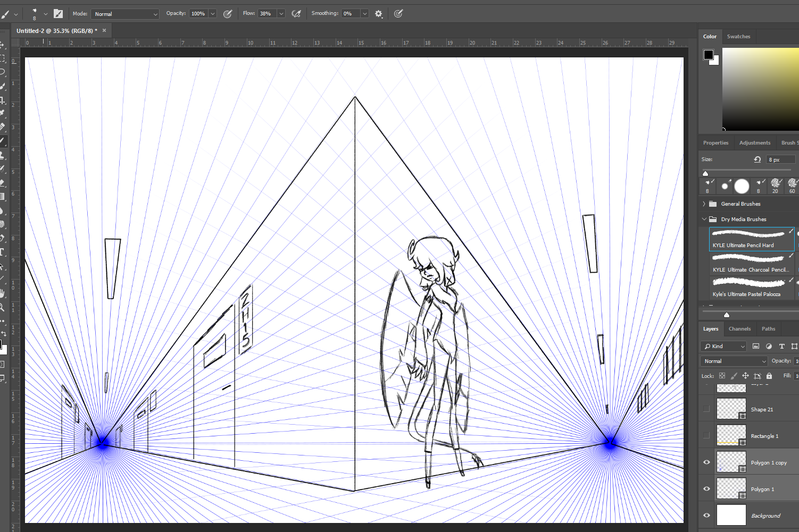
Task: Select the Clone Stamp tool
Action: click(2, 155)
